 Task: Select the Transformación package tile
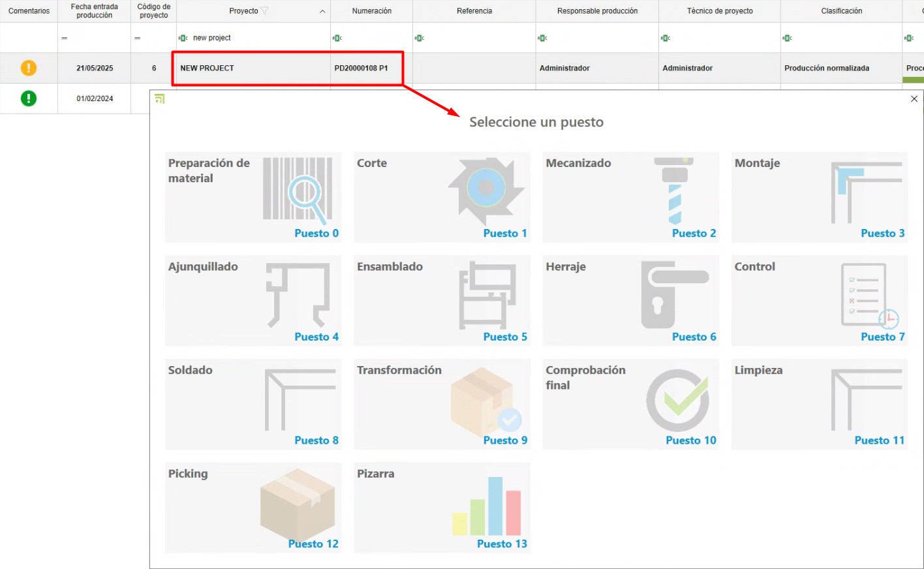(442, 404)
